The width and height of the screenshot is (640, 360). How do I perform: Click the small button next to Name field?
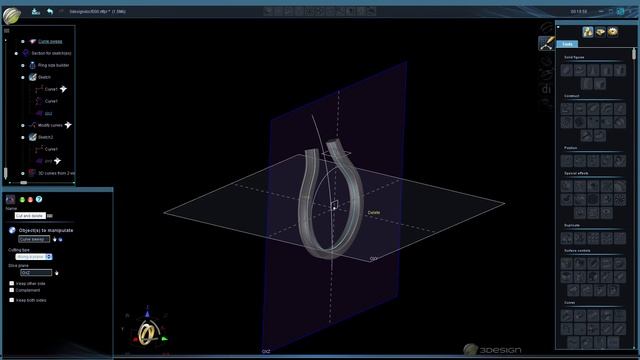coord(50,216)
